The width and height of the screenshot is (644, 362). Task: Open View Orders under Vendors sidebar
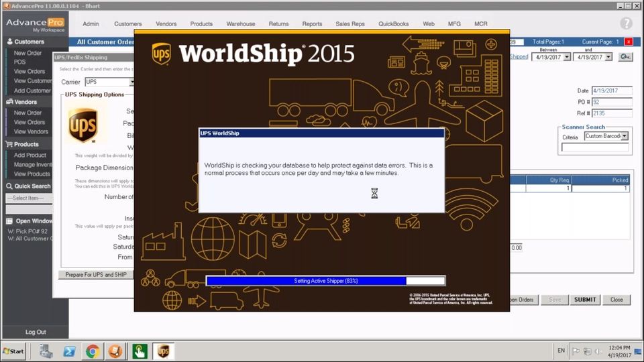point(29,122)
